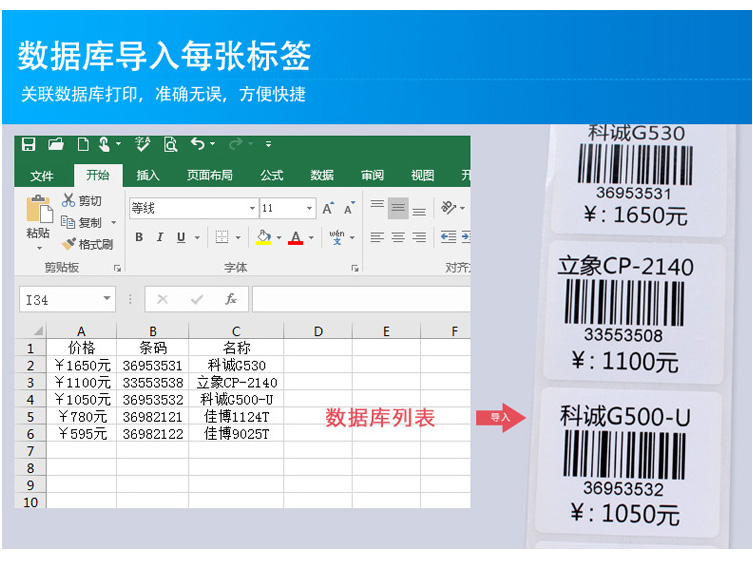The width and height of the screenshot is (753, 588).
Task: Click the Open folder icon
Action: click(x=56, y=144)
